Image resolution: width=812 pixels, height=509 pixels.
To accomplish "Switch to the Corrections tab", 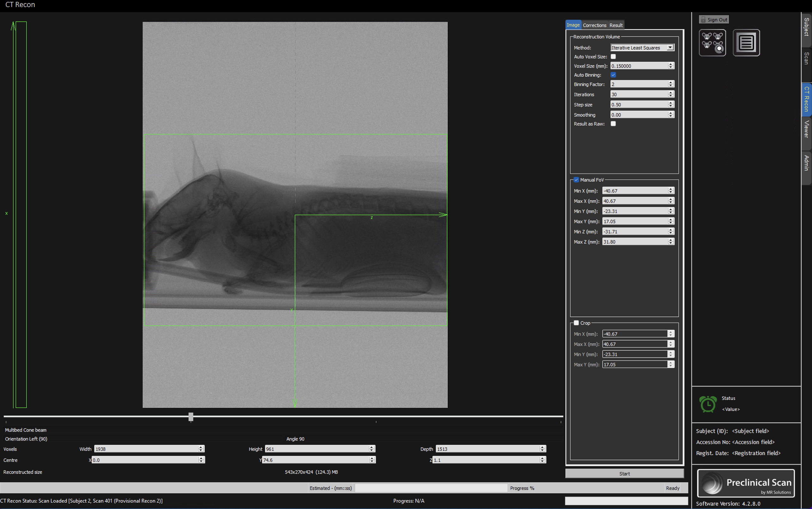I will (594, 25).
